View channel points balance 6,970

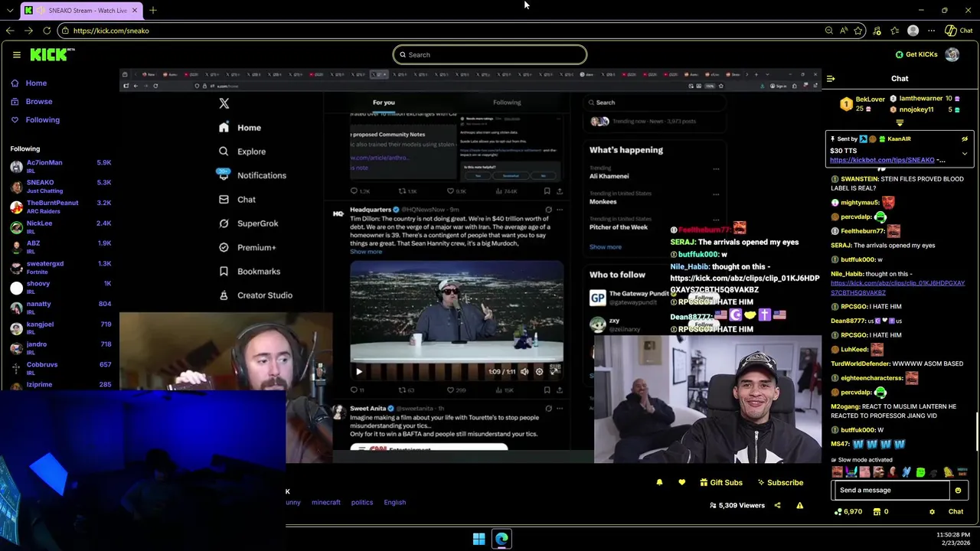click(x=848, y=511)
